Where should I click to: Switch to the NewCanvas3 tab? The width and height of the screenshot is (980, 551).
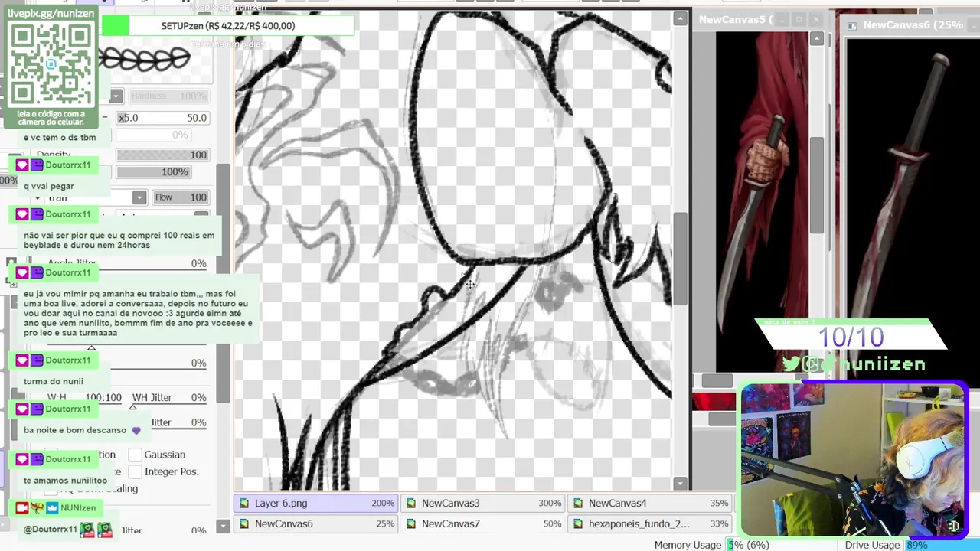(x=484, y=503)
